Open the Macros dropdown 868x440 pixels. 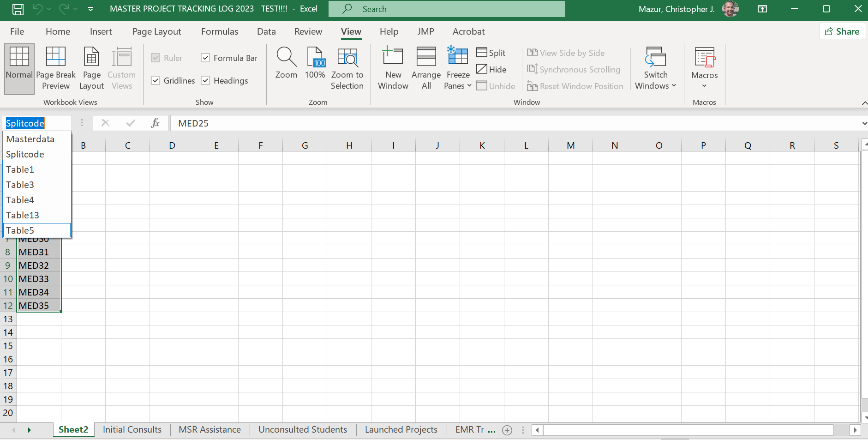704,68
